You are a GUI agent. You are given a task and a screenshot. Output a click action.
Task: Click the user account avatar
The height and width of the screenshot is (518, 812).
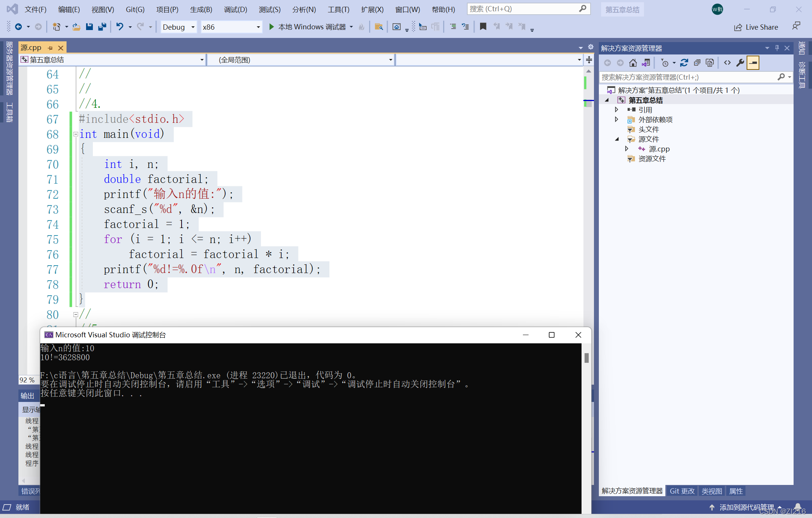coord(717,9)
